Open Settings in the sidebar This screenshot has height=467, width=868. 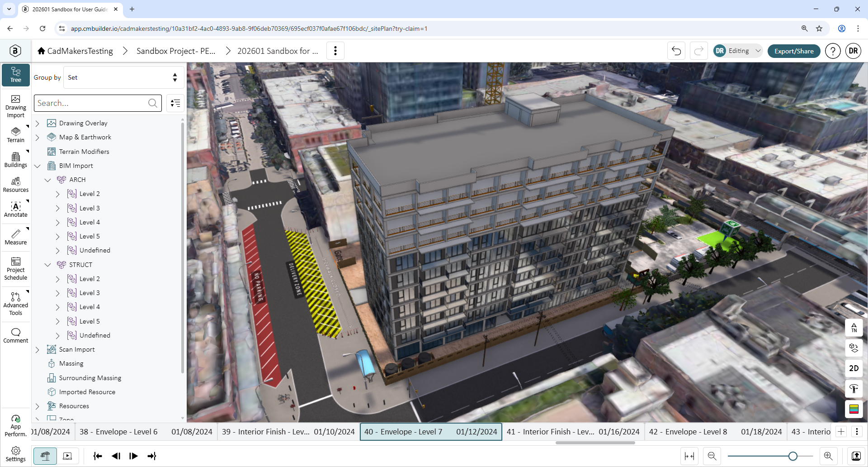click(x=16, y=454)
